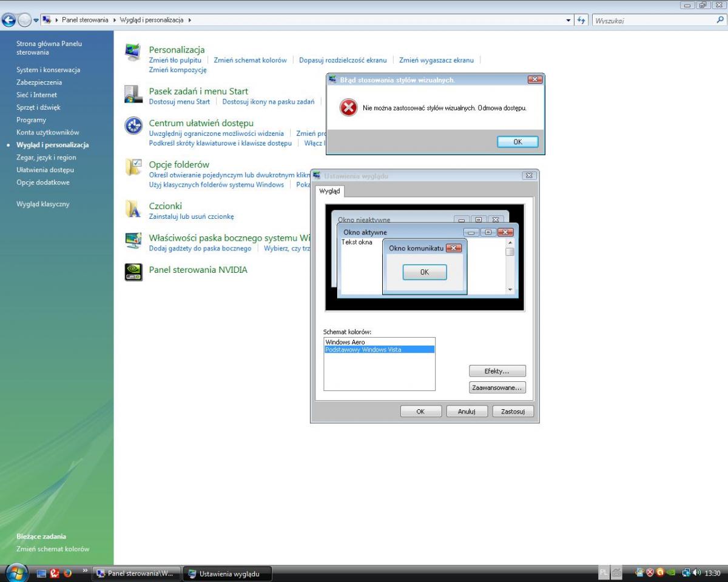
Task: Open Zegar, język i region category
Action: coord(46,158)
